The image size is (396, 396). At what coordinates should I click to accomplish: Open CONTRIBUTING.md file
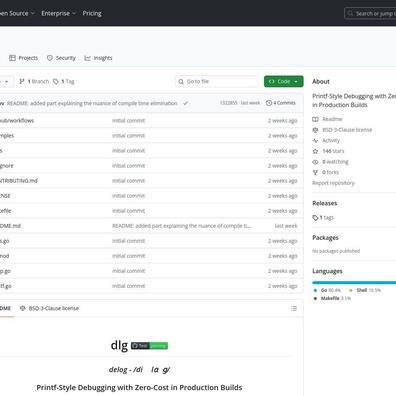pos(19,181)
